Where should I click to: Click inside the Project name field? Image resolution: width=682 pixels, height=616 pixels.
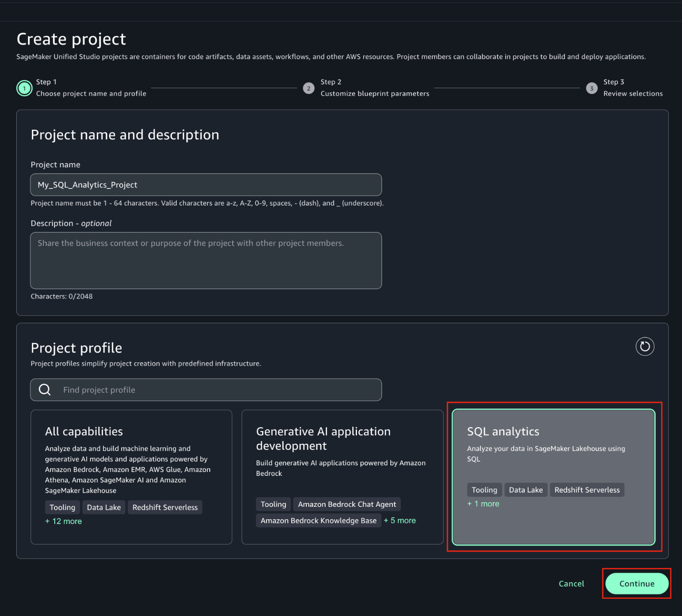206,185
